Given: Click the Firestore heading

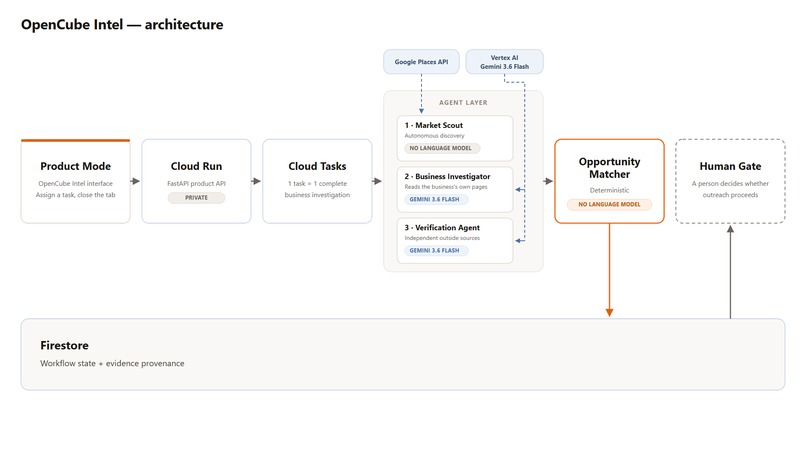Looking at the screenshot, I should 64,346.
